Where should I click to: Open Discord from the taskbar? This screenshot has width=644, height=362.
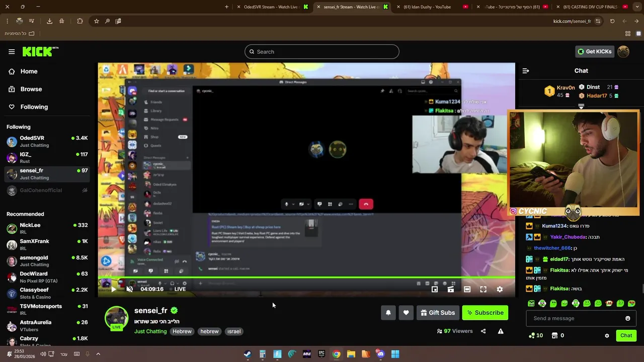pyautogui.click(x=380, y=354)
